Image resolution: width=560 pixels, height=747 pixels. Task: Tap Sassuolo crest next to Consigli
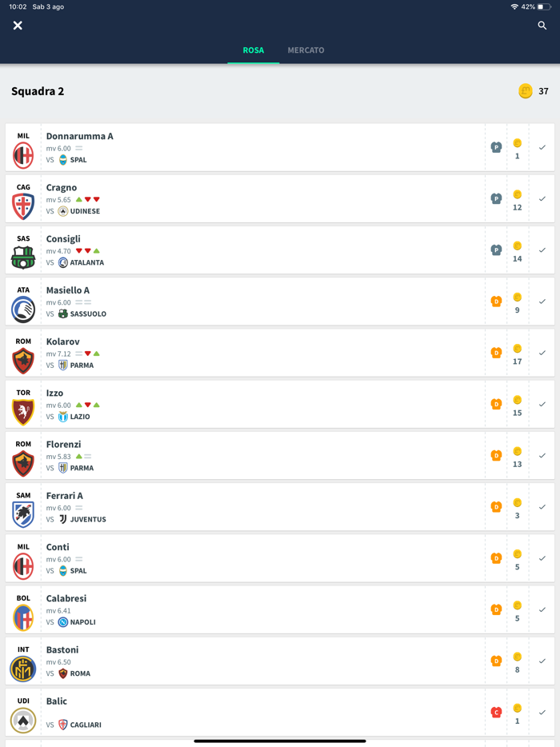(x=23, y=258)
